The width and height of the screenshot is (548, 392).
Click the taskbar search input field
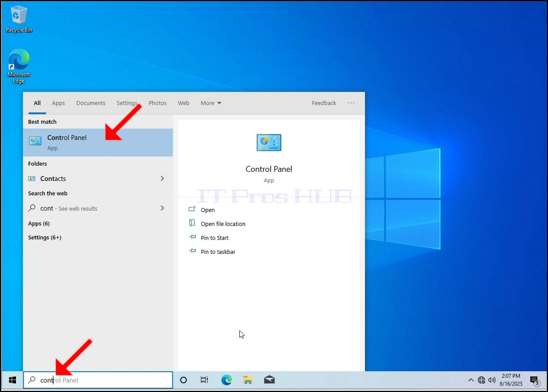point(98,380)
